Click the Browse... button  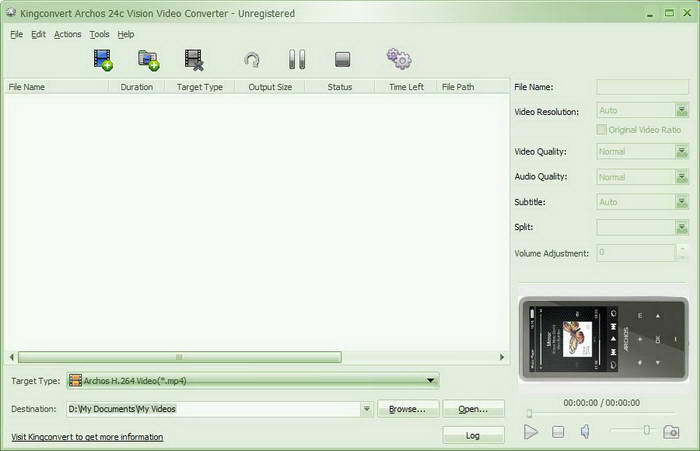407,409
